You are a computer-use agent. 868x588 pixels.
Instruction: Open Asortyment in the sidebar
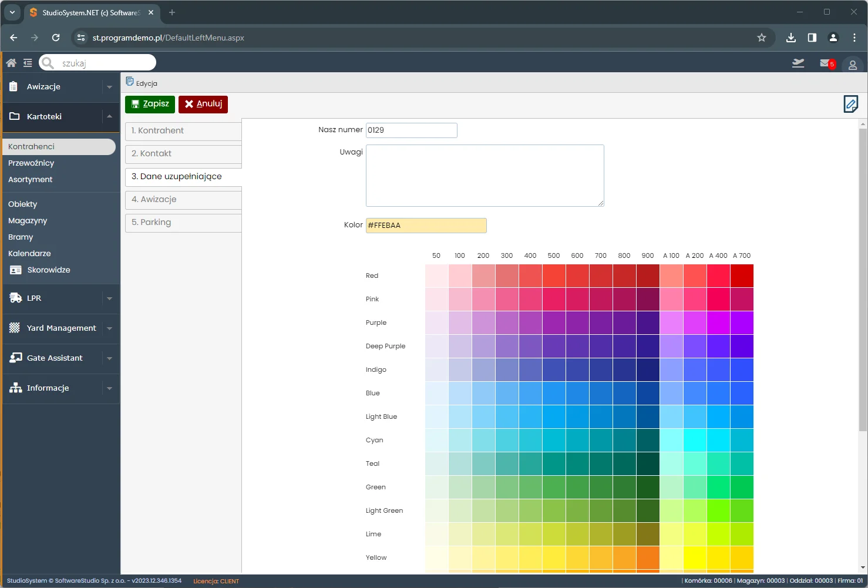click(31, 180)
